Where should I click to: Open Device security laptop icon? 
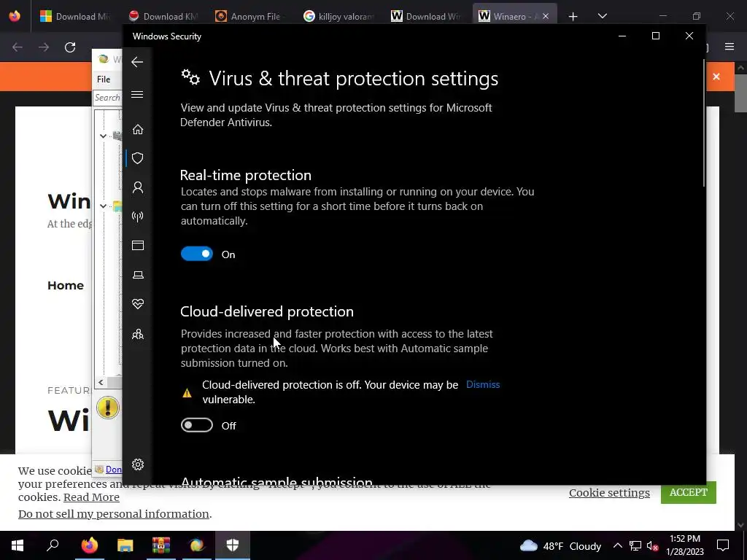[x=138, y=275]
